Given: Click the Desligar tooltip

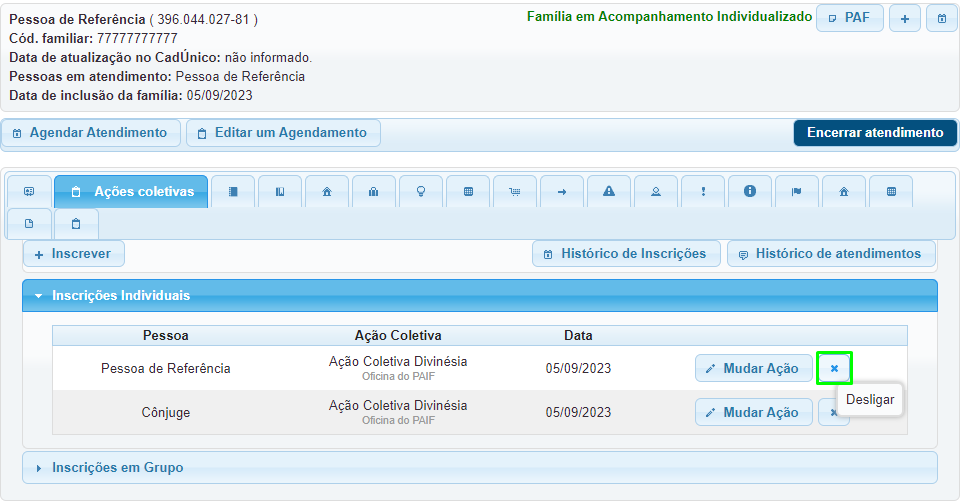Looking at the screenshot, I should point(870,400).
